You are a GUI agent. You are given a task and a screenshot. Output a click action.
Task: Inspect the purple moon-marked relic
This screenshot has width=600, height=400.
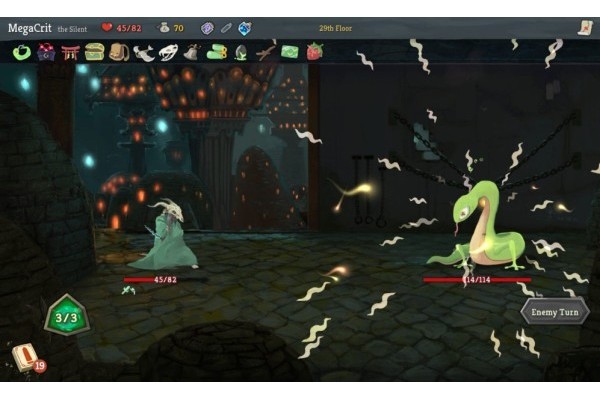pyautogui.click(x=46, y=52)
